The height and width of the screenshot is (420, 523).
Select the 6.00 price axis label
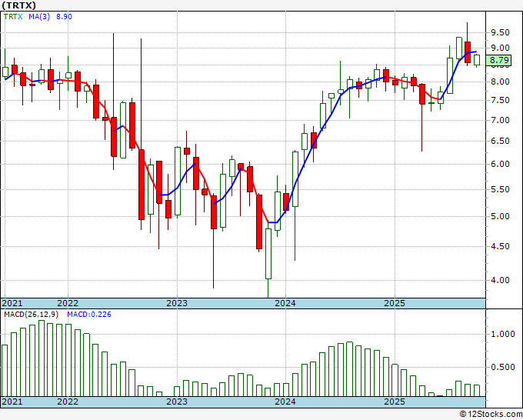tap(500, 164)
